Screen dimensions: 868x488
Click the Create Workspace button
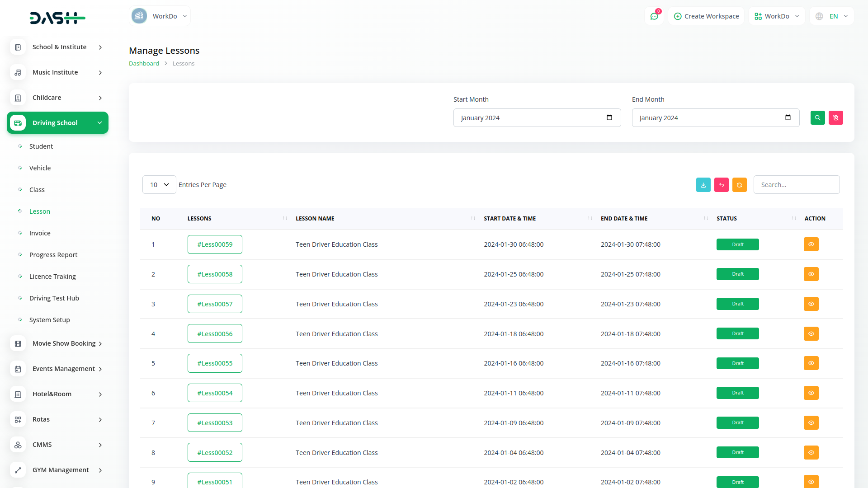(706, 16)
